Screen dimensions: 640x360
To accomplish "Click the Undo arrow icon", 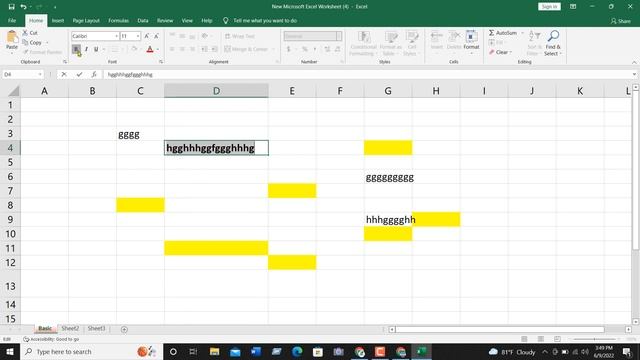I will tap(23, 7).
